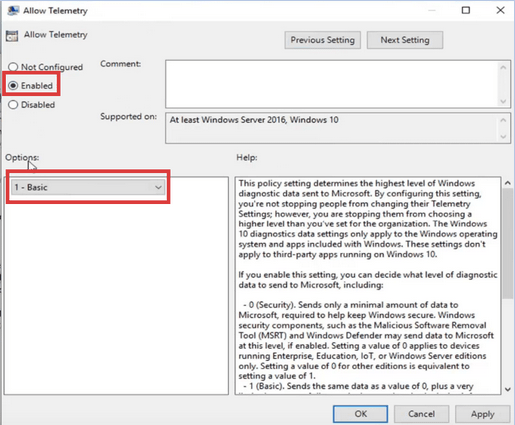Click the Comment box scroll up arrow
Viewport: 515px width, 425px height.
click(503, 68)
